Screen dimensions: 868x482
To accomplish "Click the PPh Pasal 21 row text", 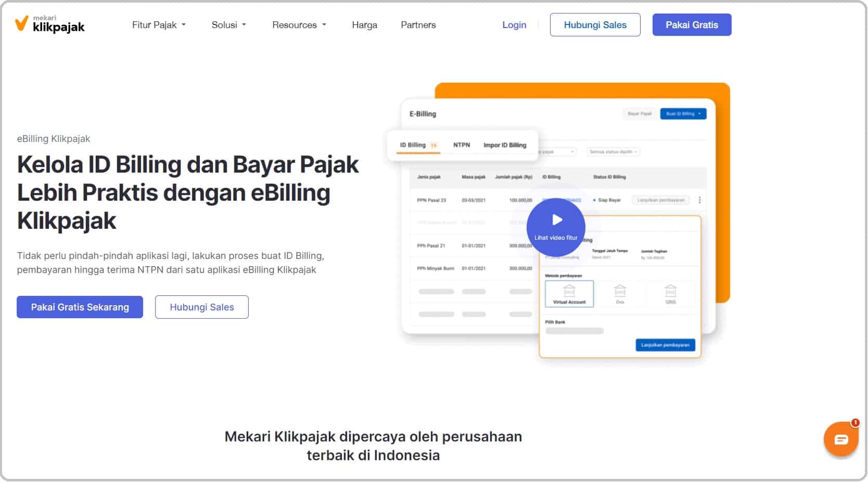I will [431, 246].
